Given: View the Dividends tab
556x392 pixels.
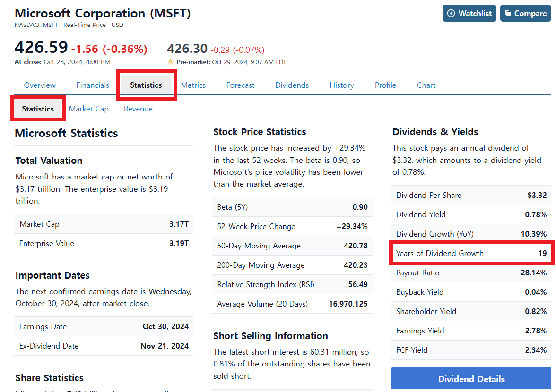Looking at the screenshot, I should point(292,85).
